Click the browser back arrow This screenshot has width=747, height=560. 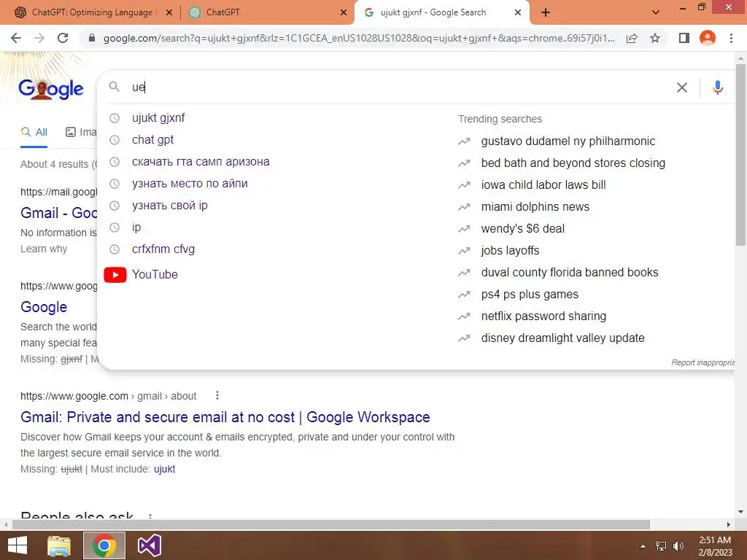click(x=16, y=38)
